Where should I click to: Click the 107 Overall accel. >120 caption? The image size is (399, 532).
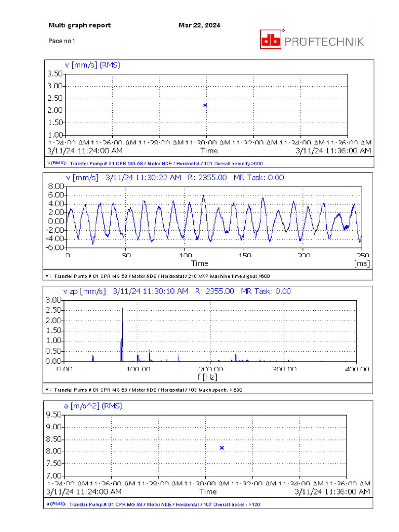[x=232, y=504]
